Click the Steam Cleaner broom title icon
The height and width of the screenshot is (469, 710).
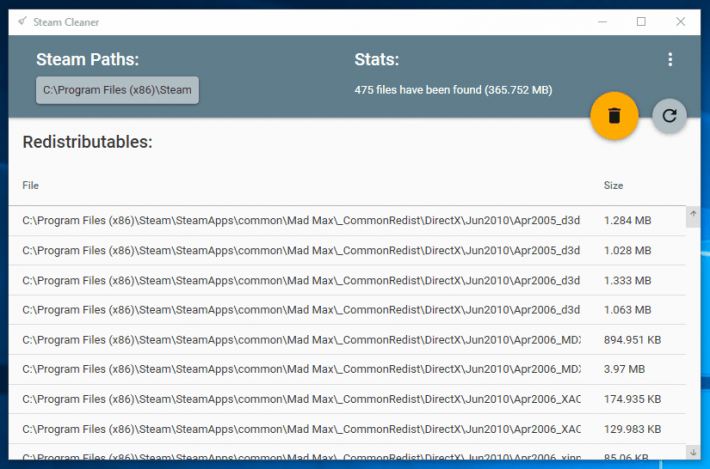pyautogui.click(x=22, y=21)
